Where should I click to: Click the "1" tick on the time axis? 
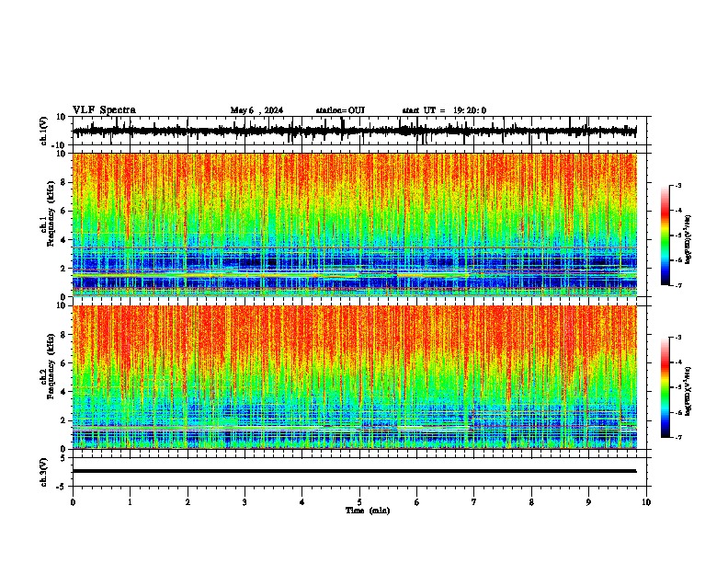[x=130, y=502]
